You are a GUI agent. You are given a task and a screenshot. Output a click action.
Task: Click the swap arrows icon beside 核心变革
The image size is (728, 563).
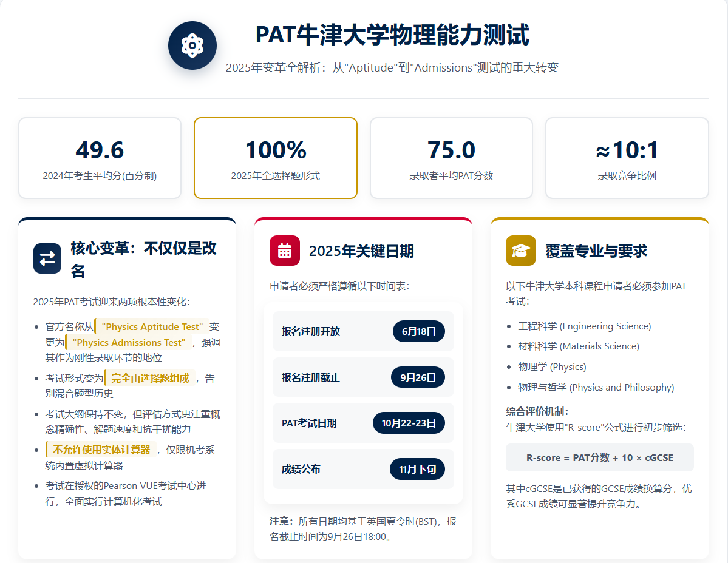point(47,258)
